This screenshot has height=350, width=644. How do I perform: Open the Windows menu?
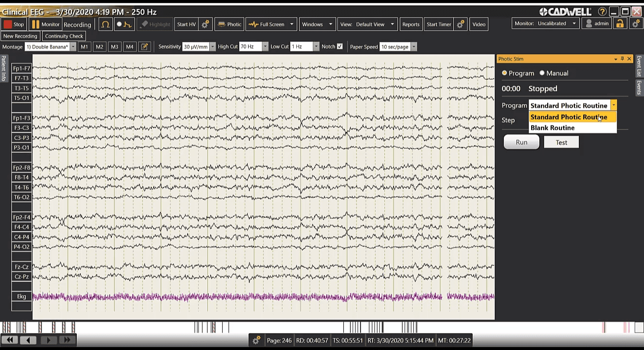(x=317, y=24)
